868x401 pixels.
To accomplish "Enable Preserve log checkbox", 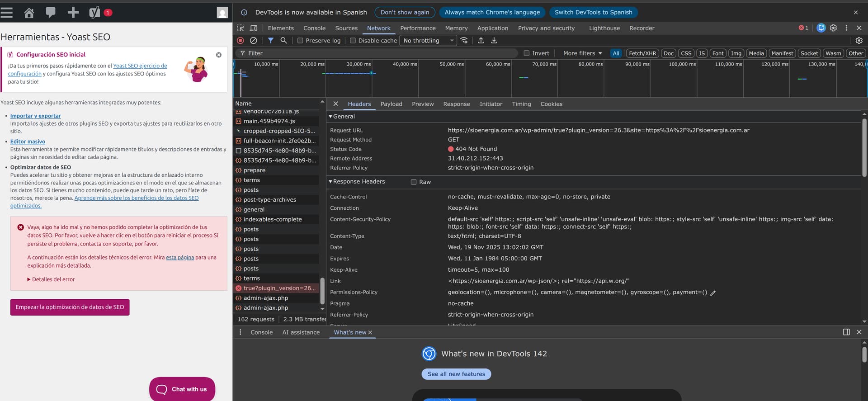I will 300,41.
